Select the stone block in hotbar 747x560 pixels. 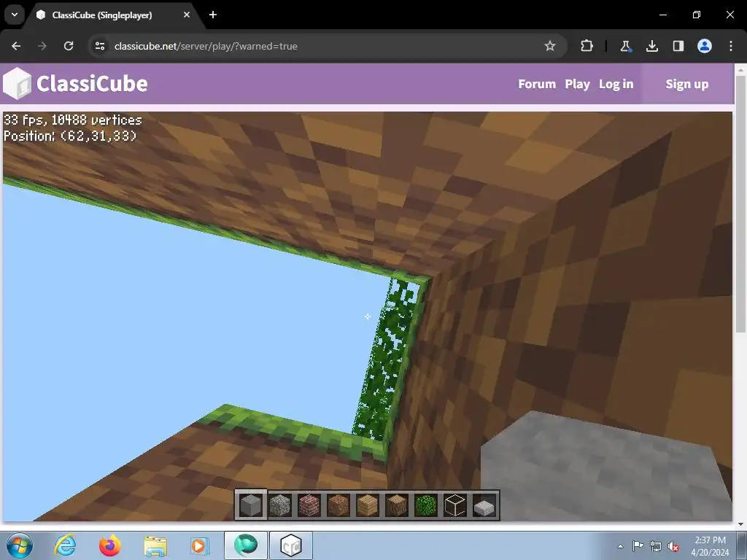[x=251, y=505]
